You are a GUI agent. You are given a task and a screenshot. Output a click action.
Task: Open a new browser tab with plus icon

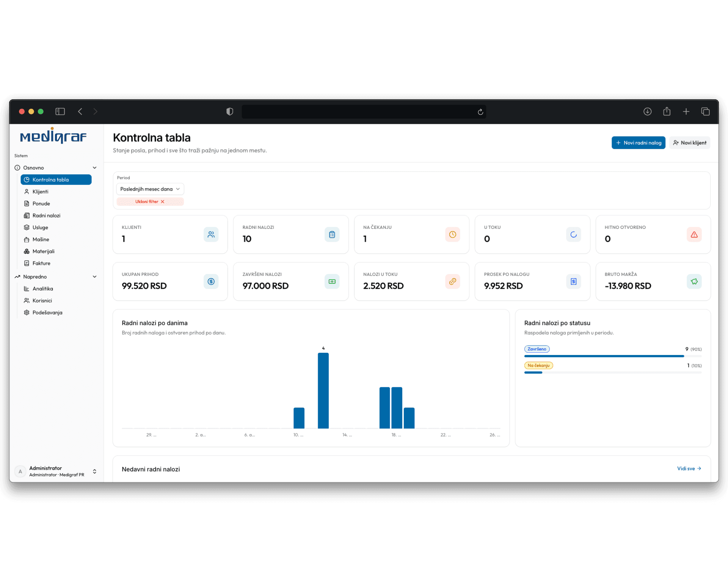(686, 111)
